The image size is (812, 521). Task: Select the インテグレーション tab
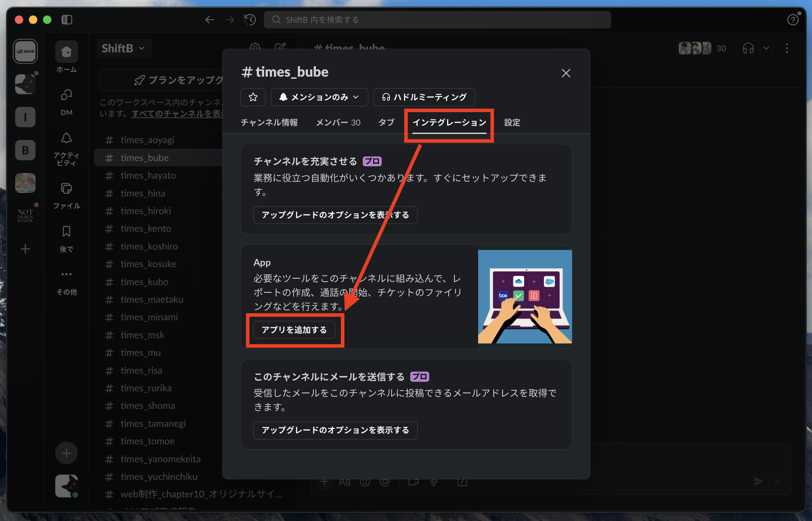tap(449, 122)
